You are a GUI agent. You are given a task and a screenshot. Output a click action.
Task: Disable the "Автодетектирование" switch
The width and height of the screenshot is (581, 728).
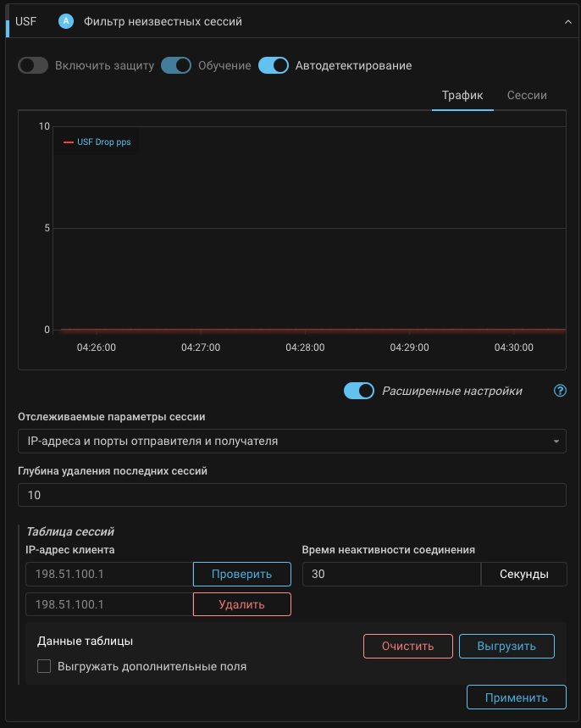coord(274,66)
